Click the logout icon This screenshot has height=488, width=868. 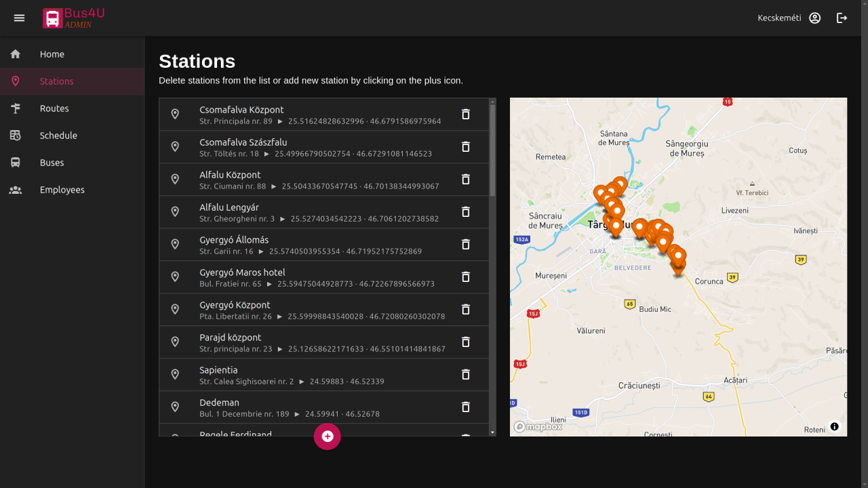pyautogui.click(x=842, y=18)
